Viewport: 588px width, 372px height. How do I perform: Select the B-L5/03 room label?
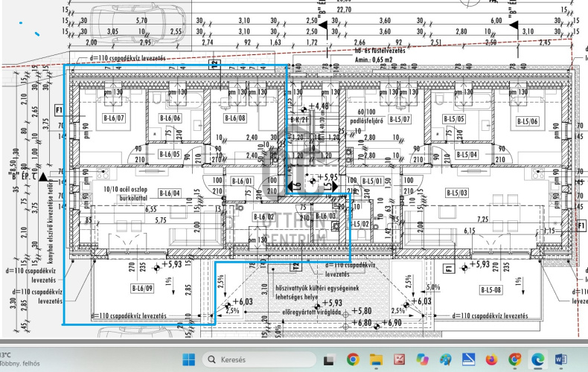[457, 193]
